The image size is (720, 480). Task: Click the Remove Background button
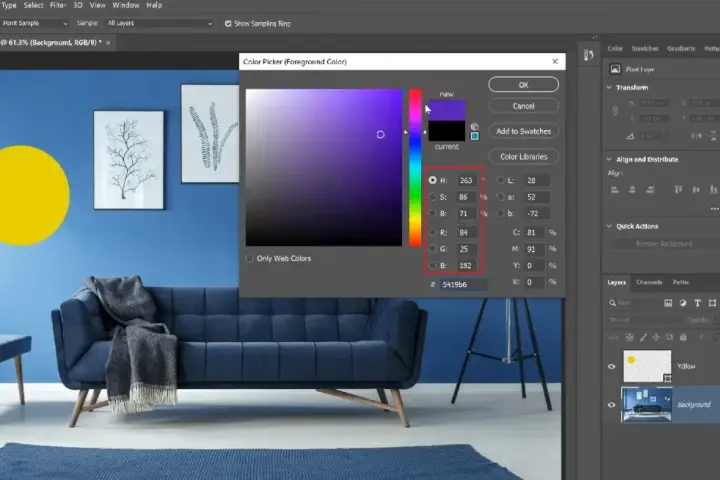click(x=664, y=243)
